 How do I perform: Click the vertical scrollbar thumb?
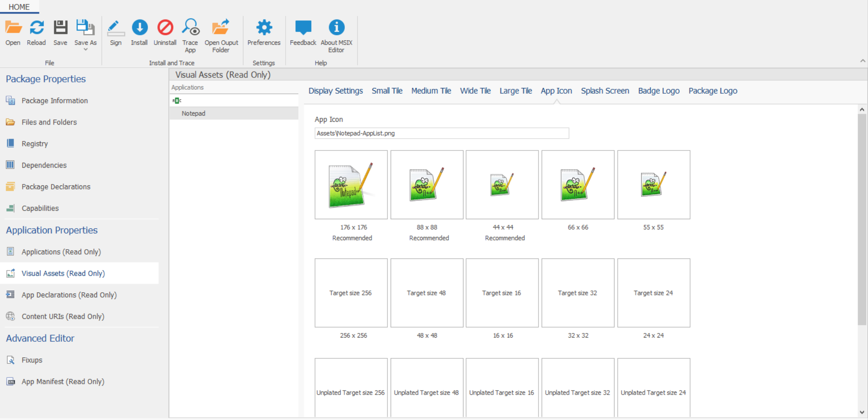tap(862, 220)
